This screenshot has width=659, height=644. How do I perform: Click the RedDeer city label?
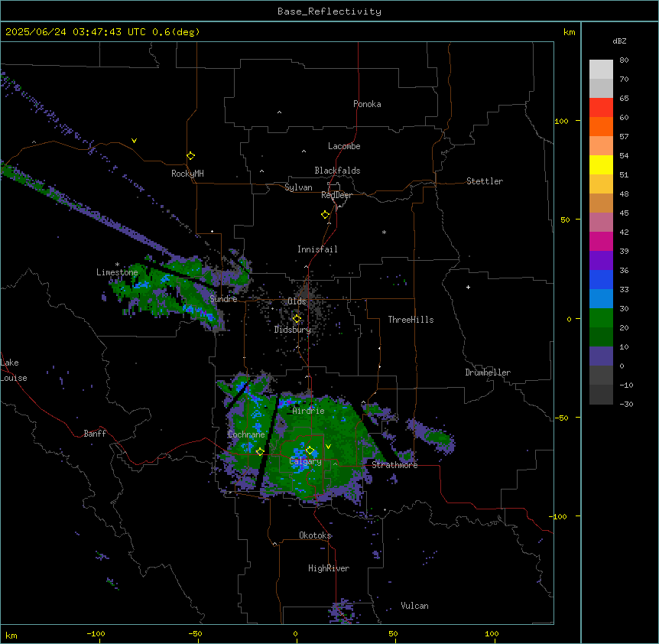tap(336, 195)
